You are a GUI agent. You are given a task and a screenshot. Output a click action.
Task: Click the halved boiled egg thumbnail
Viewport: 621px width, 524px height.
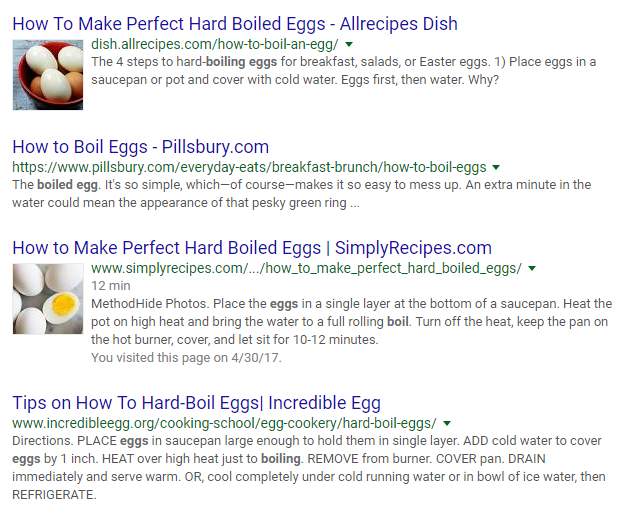point(48,299)
